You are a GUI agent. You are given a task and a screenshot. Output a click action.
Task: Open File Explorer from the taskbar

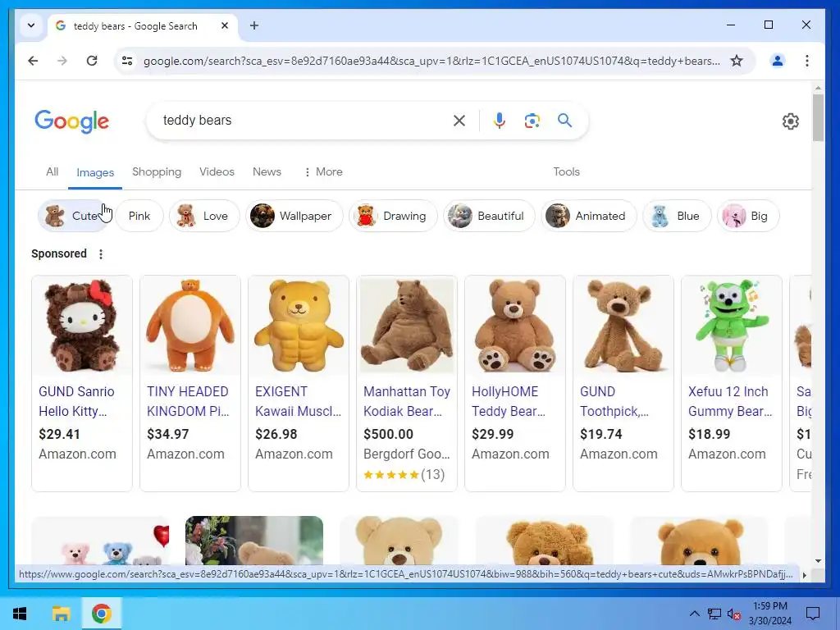pyautogui.click(x=61, y=614)
